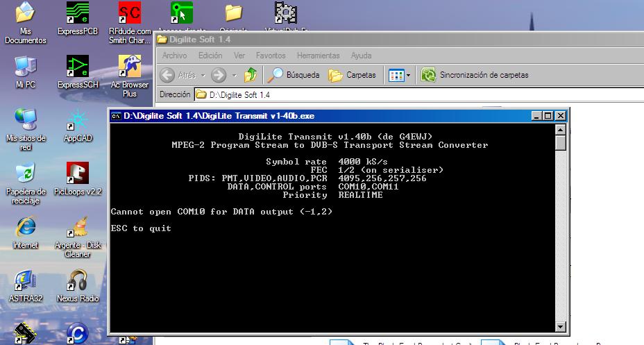Click the "COM10,COM11" ports value
Screen dimensions: 644x345
pyautogui.click(x=368, y=187)
